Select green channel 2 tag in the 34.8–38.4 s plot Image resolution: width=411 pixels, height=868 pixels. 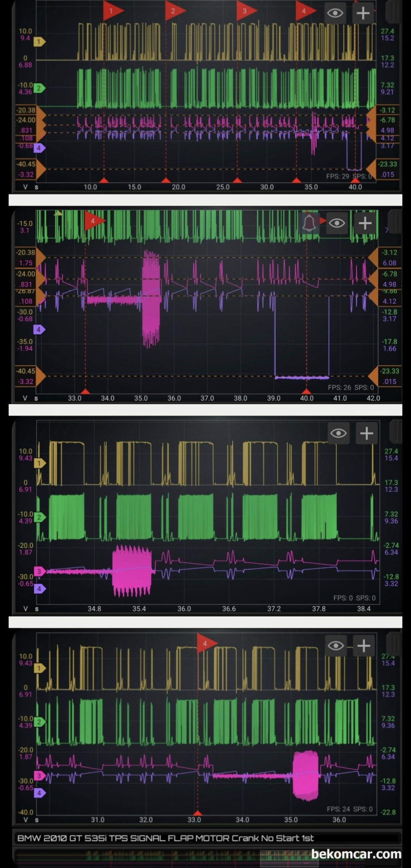tap(40, 517)
